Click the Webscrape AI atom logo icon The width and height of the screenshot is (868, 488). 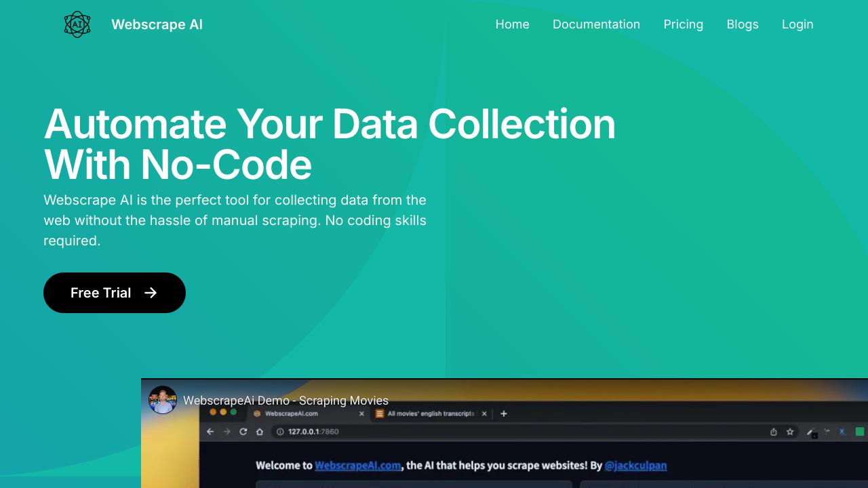point(77,24)
